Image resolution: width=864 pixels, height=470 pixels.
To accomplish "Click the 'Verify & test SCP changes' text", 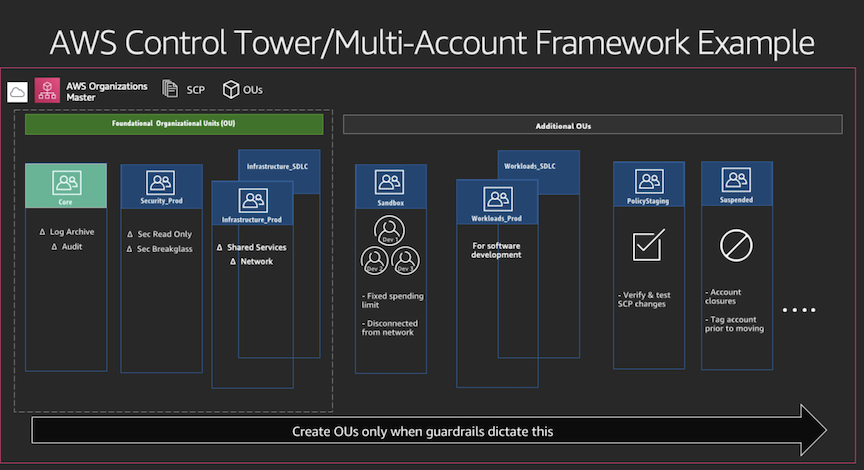I will (644, 299).
